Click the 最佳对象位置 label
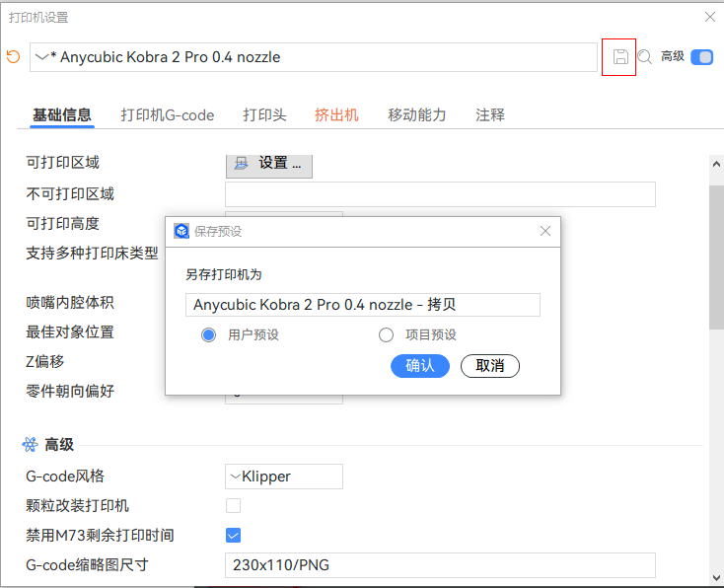The image size is (724, 588). 70,332
